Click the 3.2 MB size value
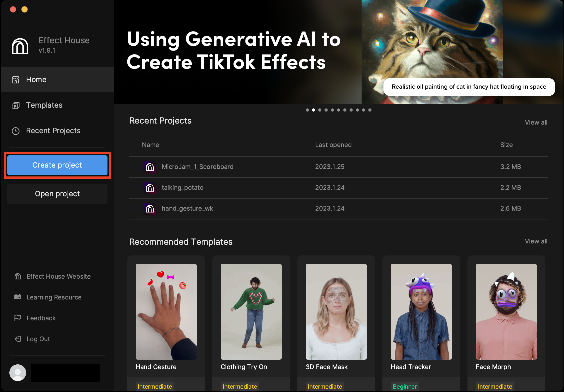564x392 pixels. (511, 167)
